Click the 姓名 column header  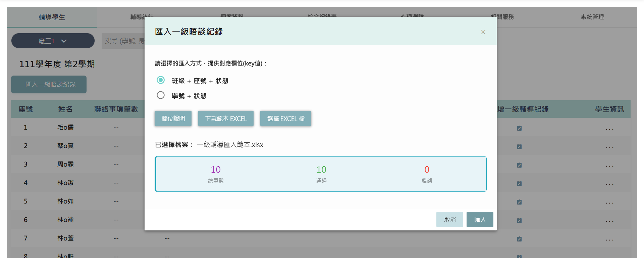click(x=65, y=109)
